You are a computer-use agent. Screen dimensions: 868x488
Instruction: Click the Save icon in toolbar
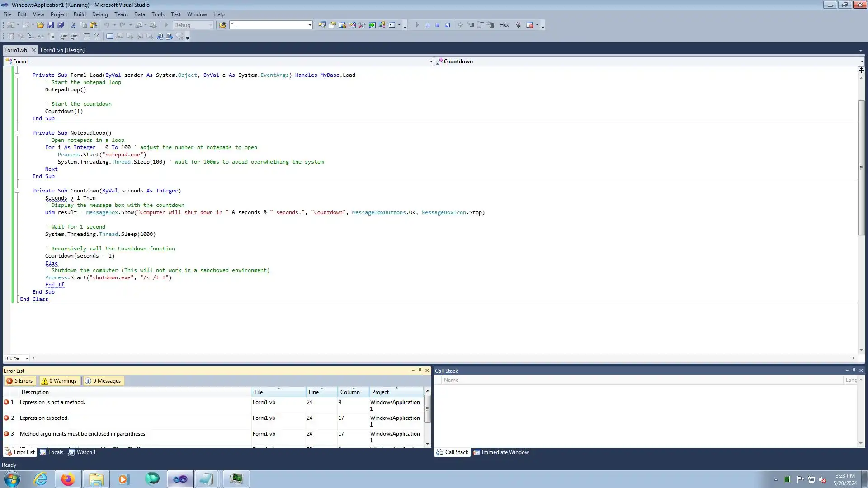[x=51, y=25]
